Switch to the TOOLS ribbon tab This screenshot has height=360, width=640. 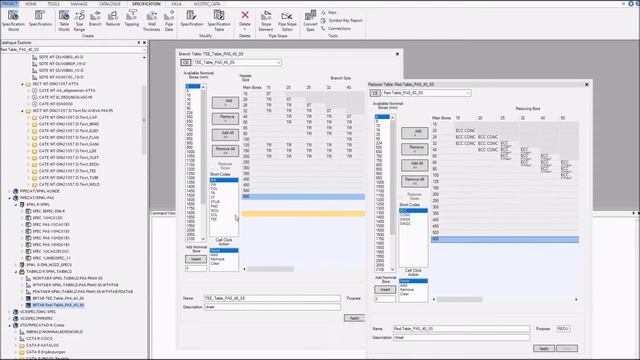point(53,4)
